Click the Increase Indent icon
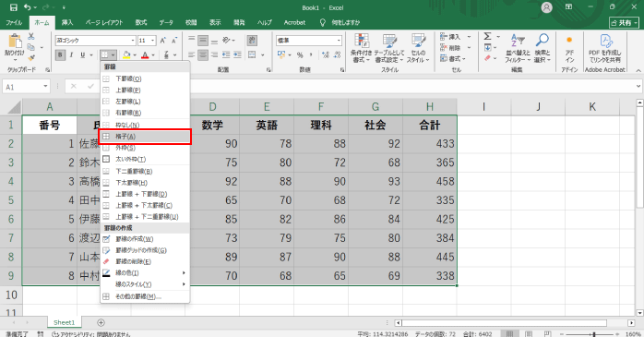 coord(237,54)
